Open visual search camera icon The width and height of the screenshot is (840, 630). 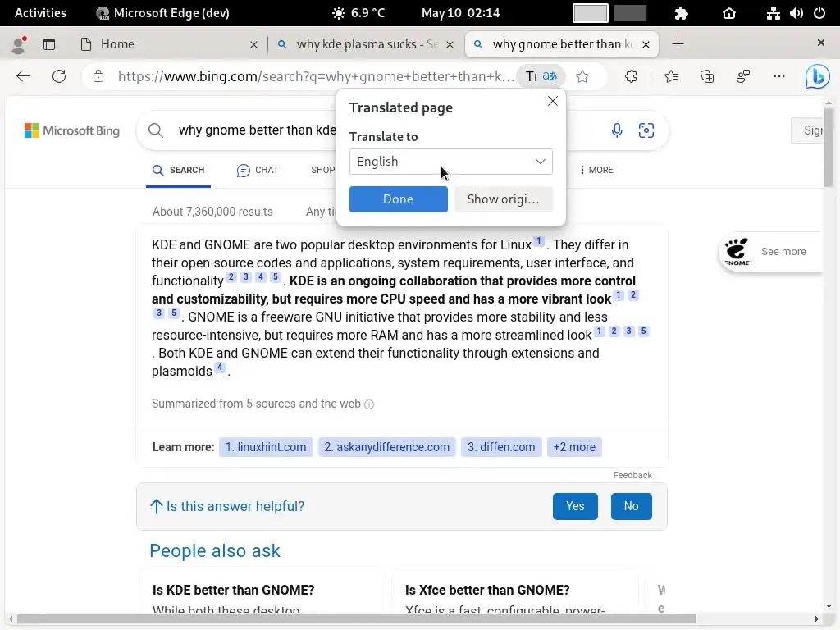646,130
